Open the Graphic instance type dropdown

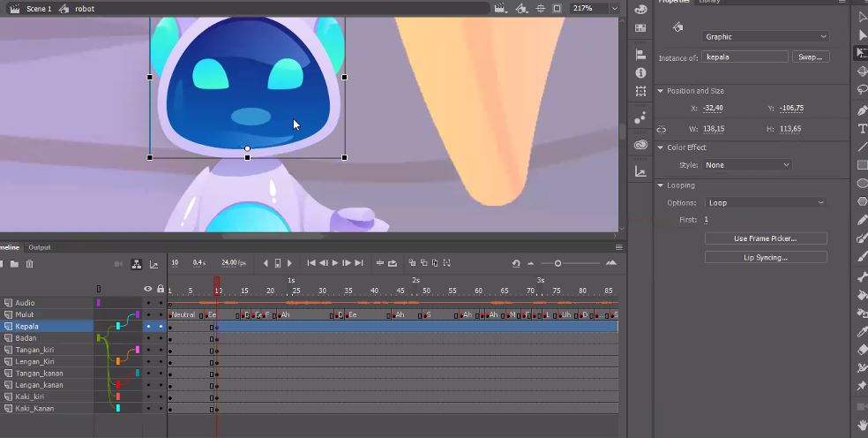(766, 37)
